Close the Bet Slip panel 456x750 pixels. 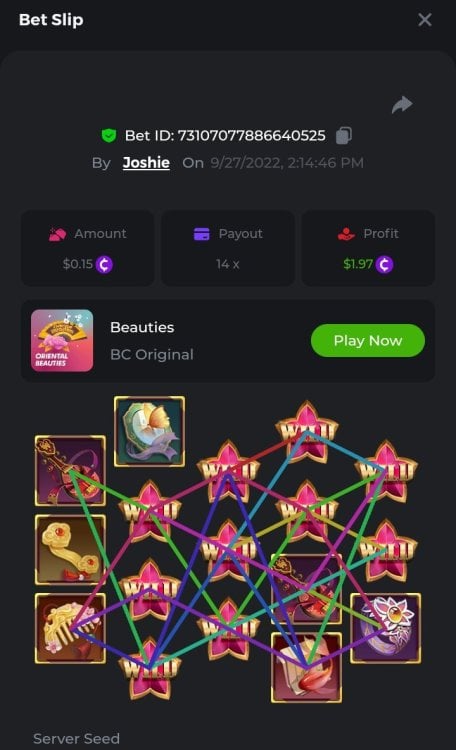tap(424, 20)
